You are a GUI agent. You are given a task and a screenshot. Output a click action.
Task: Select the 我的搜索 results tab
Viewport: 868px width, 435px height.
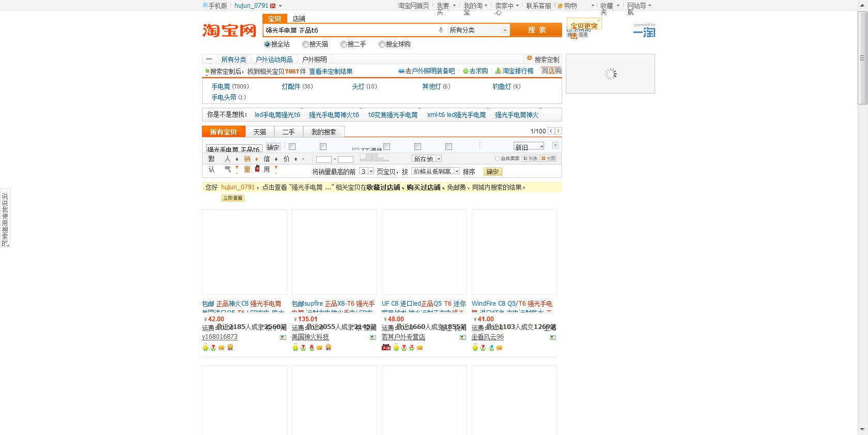[323, 132]
